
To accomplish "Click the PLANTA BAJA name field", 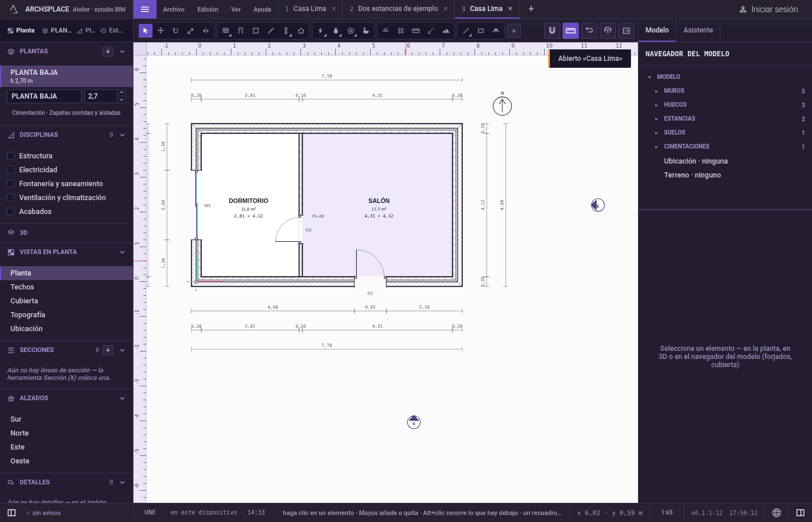I will (x=44, y=96).
